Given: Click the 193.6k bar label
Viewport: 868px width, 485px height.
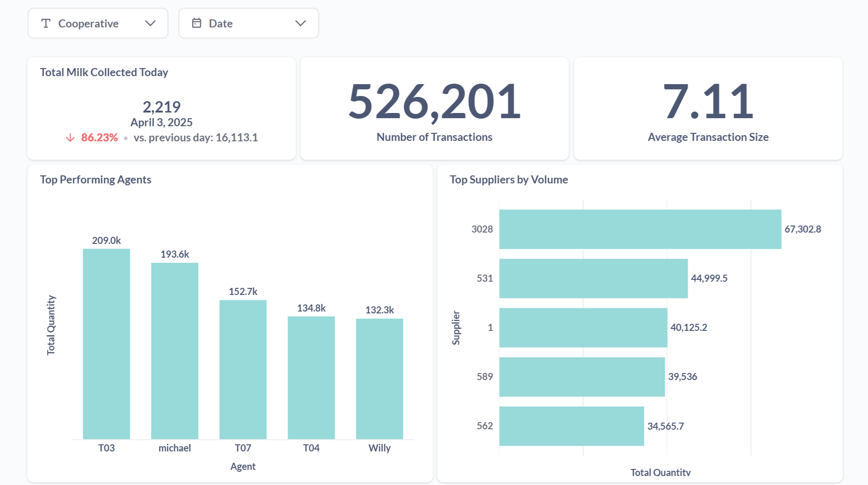Looking at the screenshot, I should 175,254.
